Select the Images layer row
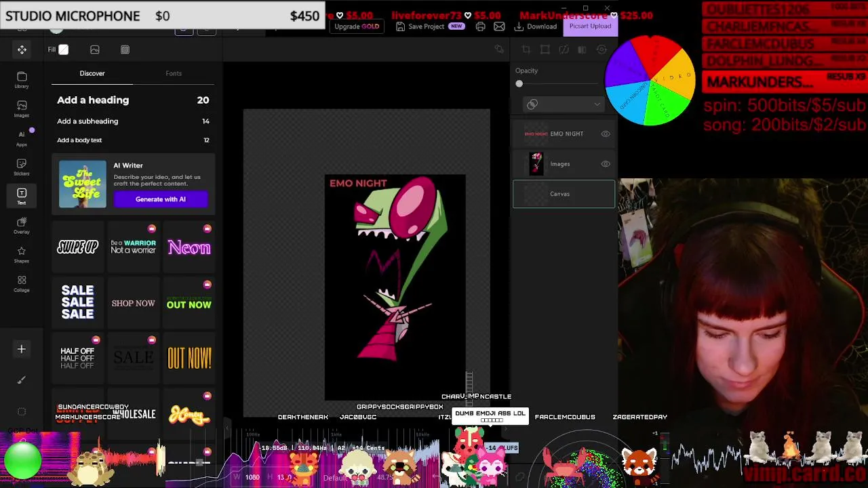This screenshot has width=868, height=488. pyautogui.click(x=564, y=164)
